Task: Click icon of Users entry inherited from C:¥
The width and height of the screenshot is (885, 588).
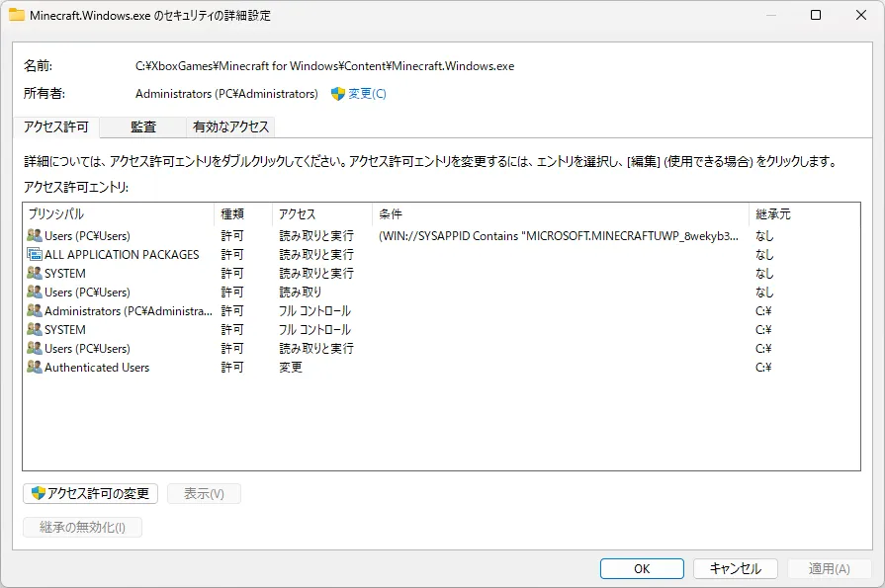Action: (x=35, y=349)
